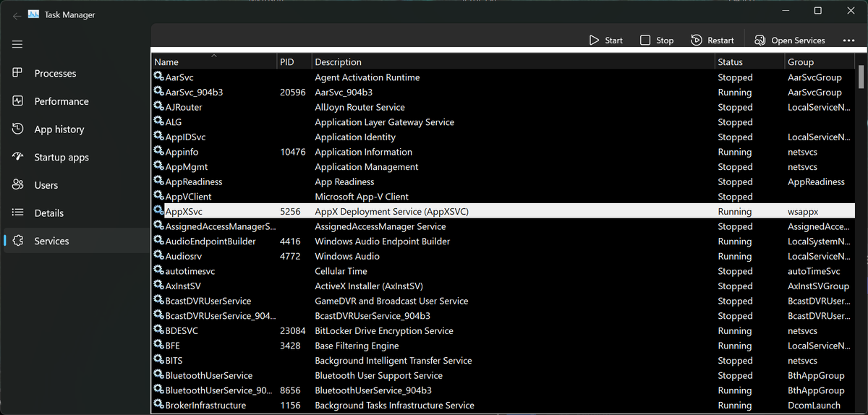Viewport: 868px width, 415px height.
Task: Click gear icon of AxInstSV service
Action: coord(159,286)
